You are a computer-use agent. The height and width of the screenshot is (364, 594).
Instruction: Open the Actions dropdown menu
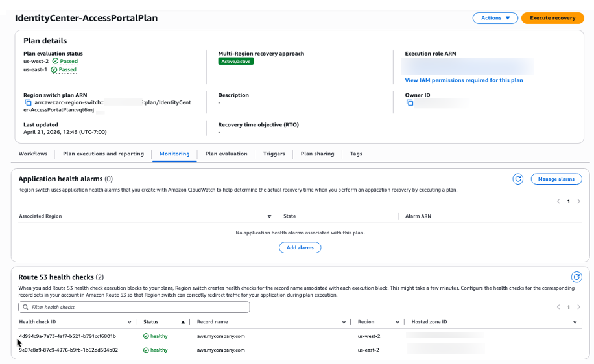(x=495, y=18)
